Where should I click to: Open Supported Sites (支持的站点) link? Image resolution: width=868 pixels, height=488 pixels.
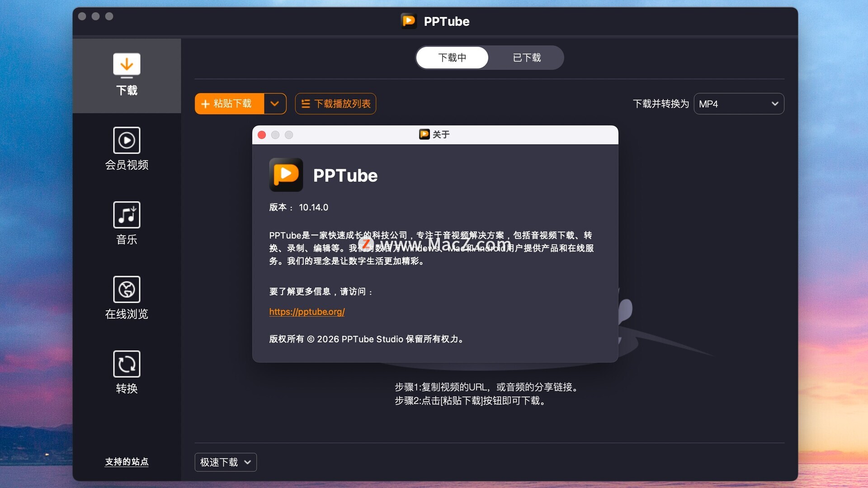(127, 462)
